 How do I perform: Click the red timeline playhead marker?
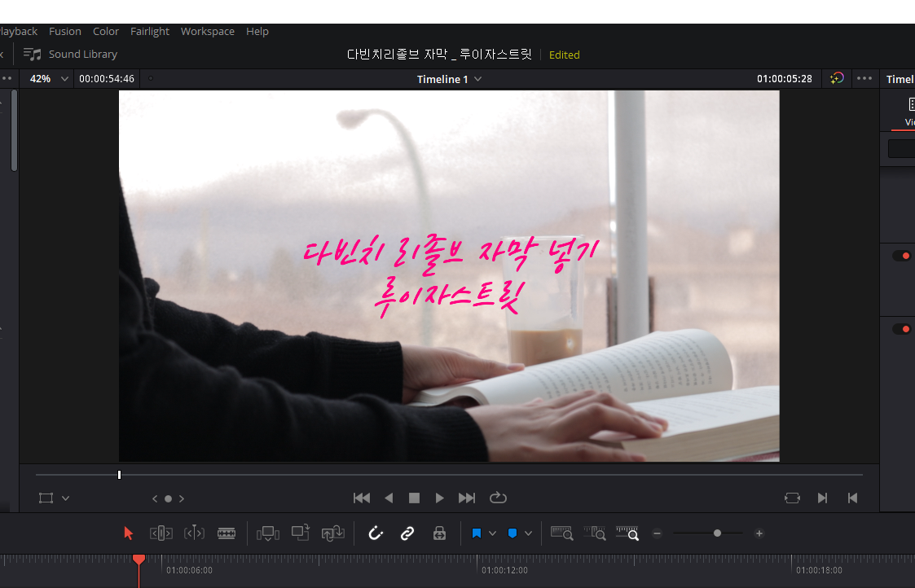(x=139, y=560)
